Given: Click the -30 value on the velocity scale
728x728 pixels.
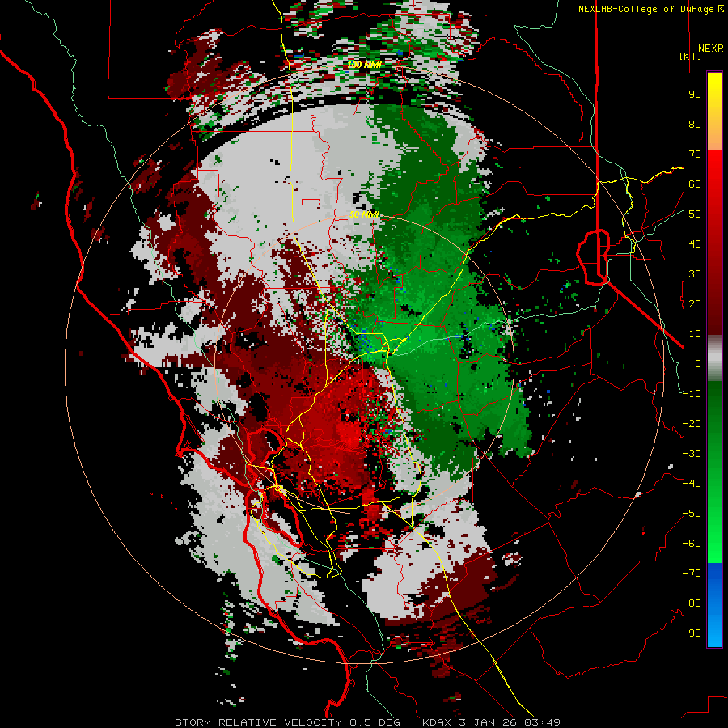Looking at the screenshot, I should coord(692,454).
